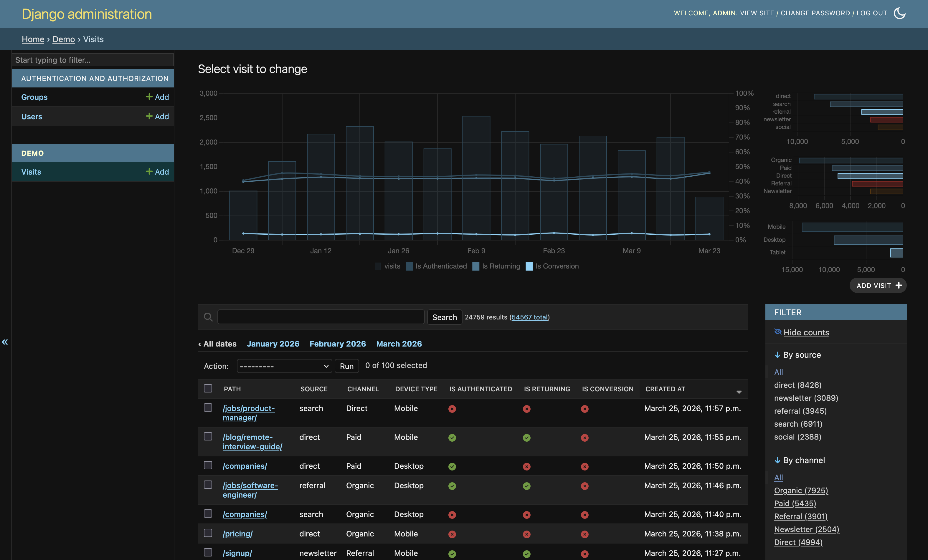Check the select-all checkbox in table header
This screenshot has width=928, height=560.
[208, 389]
